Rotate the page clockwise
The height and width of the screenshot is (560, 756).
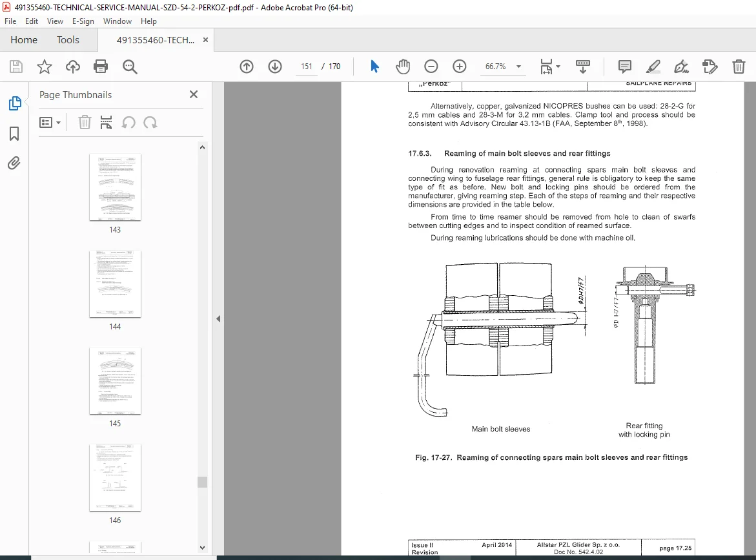coord(150,123)
